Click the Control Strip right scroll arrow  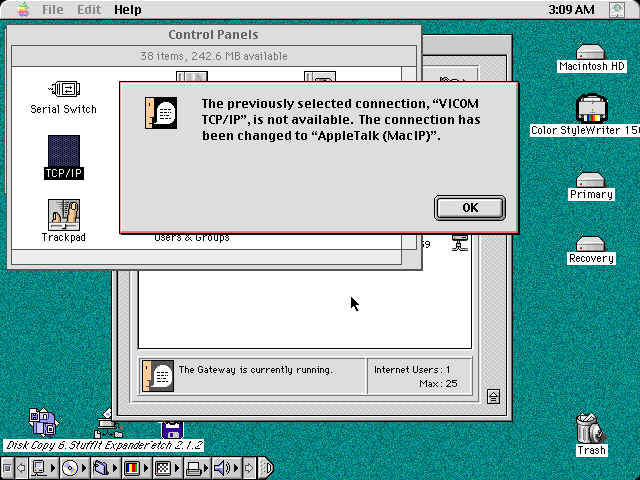pyautogui.click(x=249, y=468)
